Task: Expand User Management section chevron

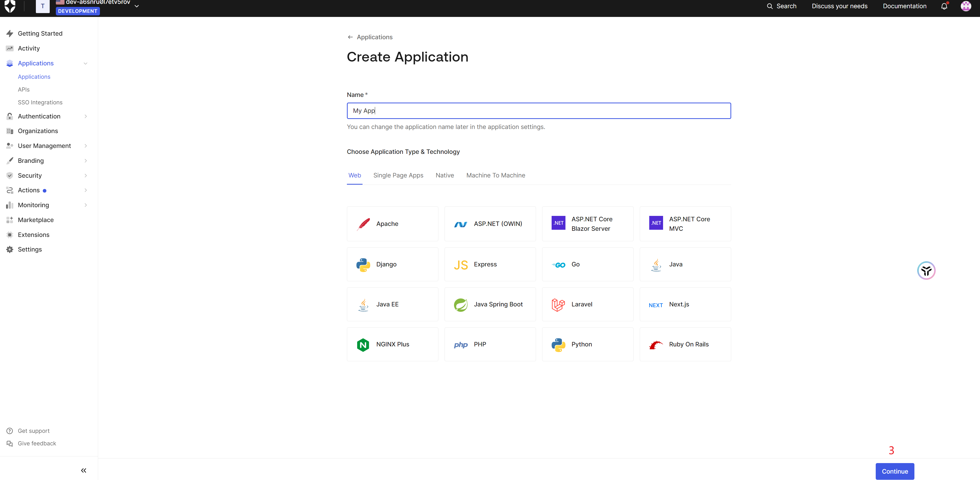Action: 86,146
